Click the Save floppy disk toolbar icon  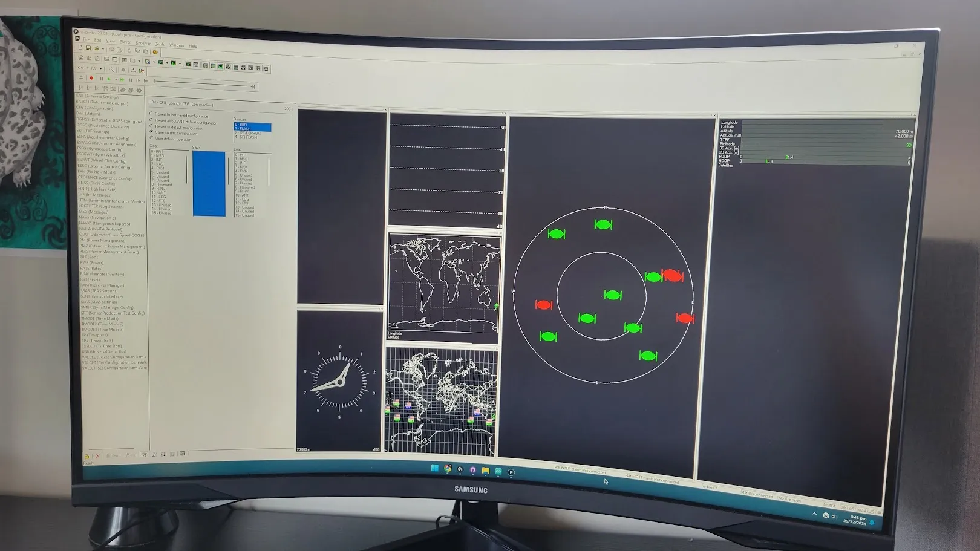[88, 48]
